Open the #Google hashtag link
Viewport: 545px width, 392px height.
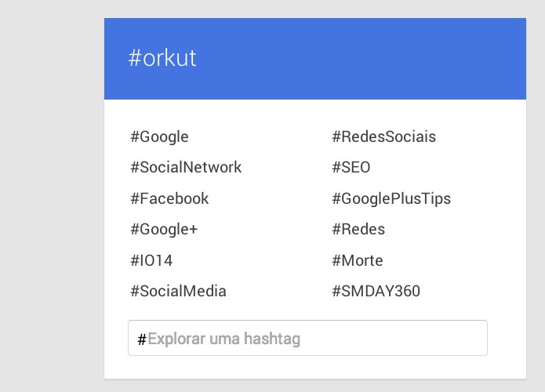pos(159,137)
